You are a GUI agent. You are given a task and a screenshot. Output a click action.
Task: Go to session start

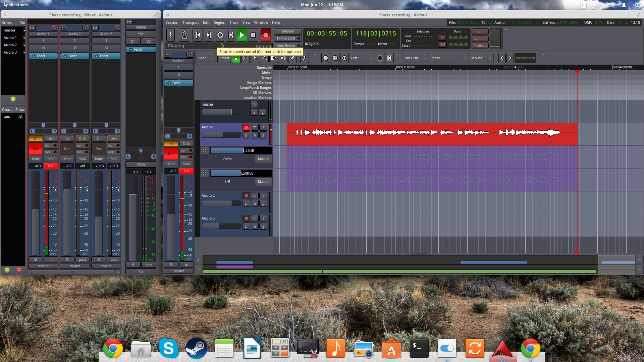pos(198,35)
